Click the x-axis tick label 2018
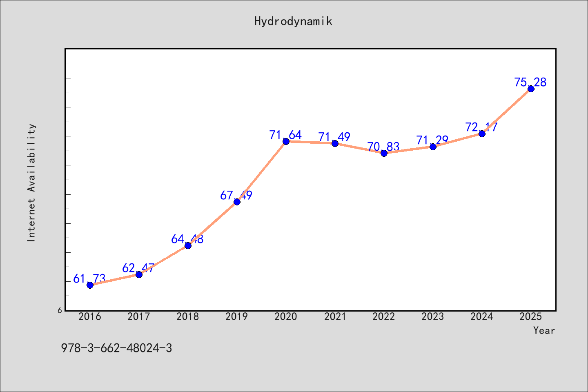Screen dimensions: 588x392 tap(188, 317)
